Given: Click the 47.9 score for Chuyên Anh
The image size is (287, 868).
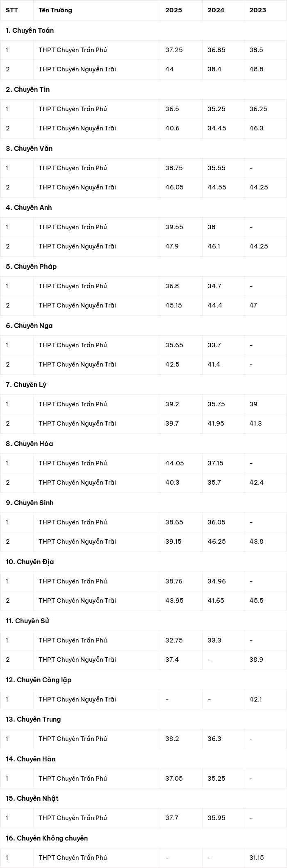Looking at the screenshot, I should coord(172,246).
